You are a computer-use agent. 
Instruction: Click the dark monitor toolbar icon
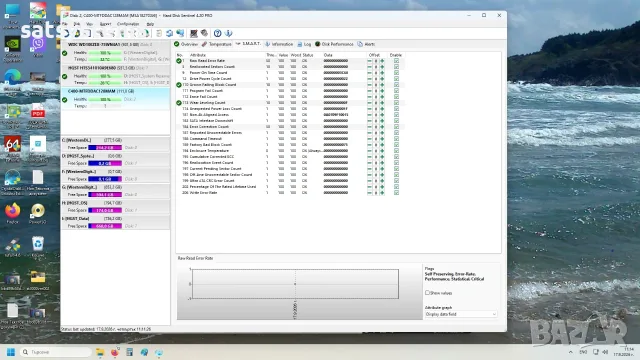(194, 33)
